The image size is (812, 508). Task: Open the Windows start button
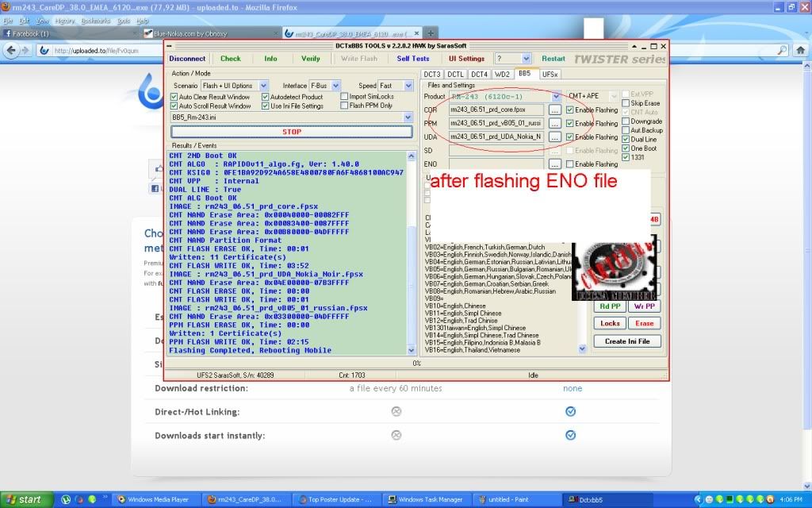(x=26, y=500)
